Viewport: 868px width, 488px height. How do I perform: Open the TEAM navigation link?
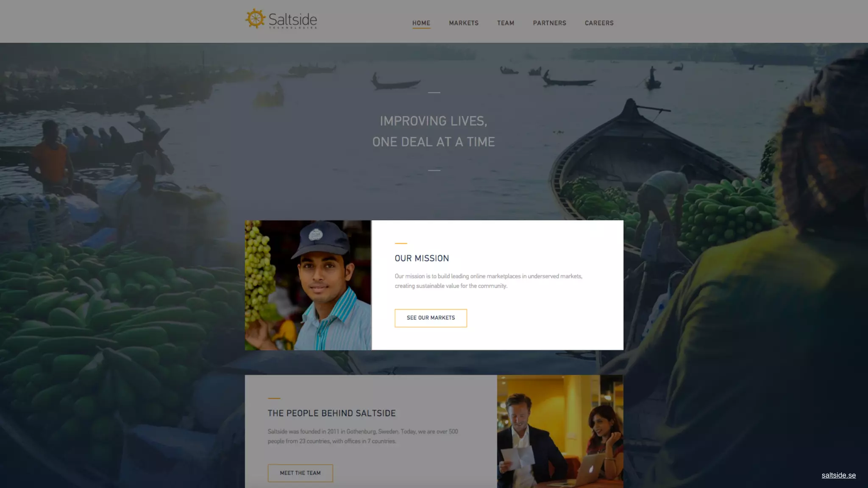click(506, 23)
